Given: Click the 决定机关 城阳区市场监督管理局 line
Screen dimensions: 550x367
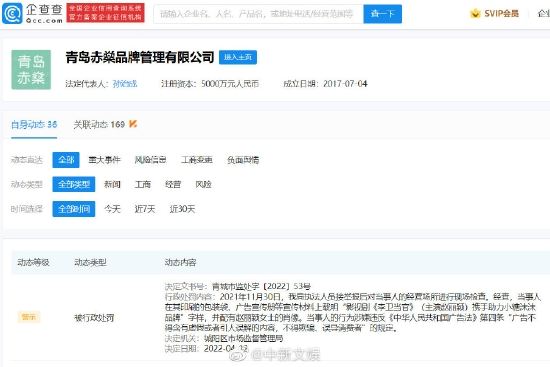Looking at the screenshot, I should click(x=224, y=339).
